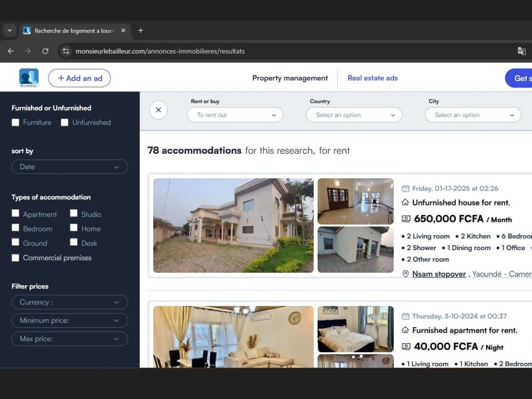
Task: Click the blue Get started button
Action: coord(518,78)
